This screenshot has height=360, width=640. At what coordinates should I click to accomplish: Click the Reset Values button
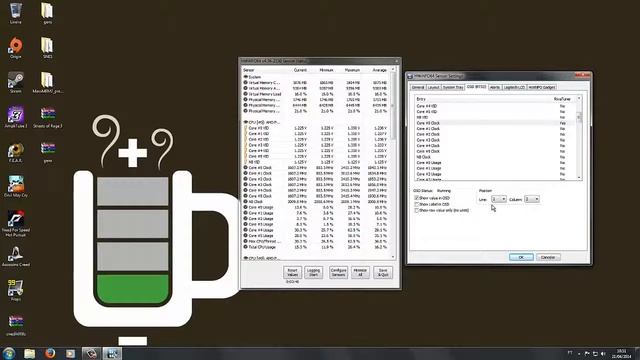[293, 272]
